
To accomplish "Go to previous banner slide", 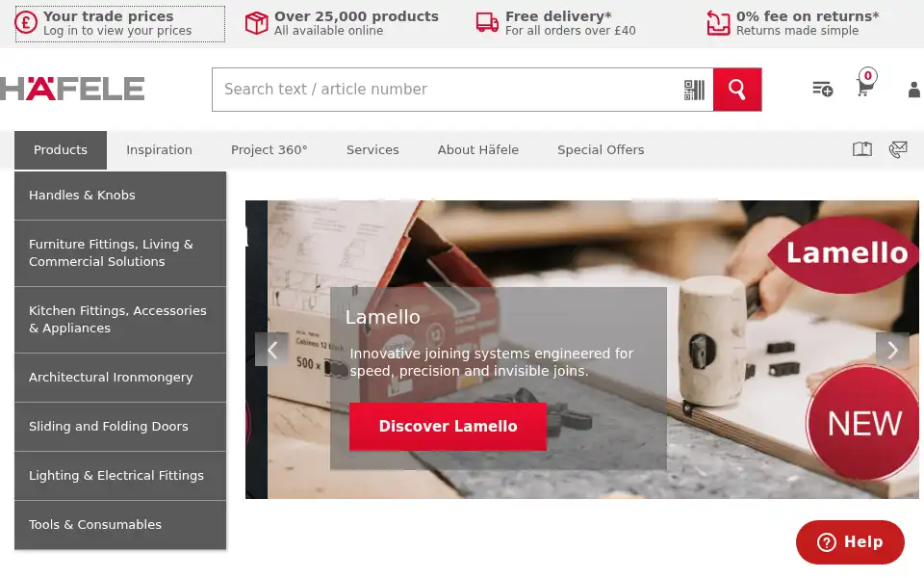I will tap(271, 350).
